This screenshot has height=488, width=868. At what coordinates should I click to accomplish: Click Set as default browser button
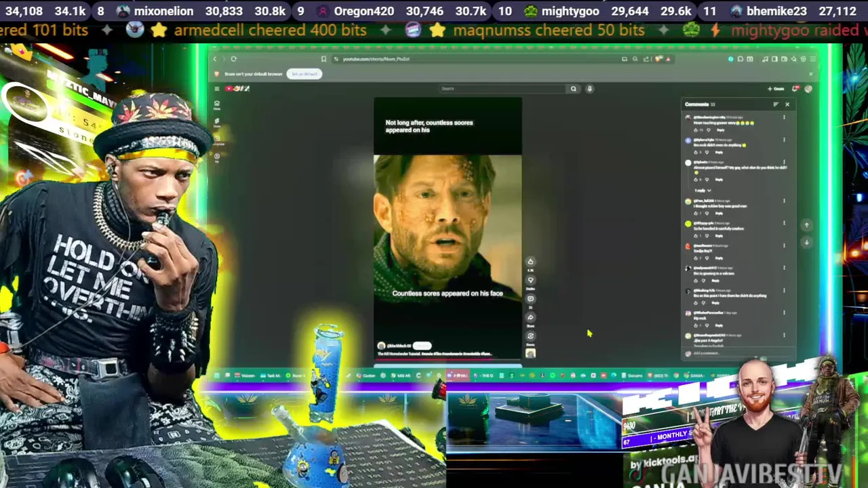[x=304, y=74]
